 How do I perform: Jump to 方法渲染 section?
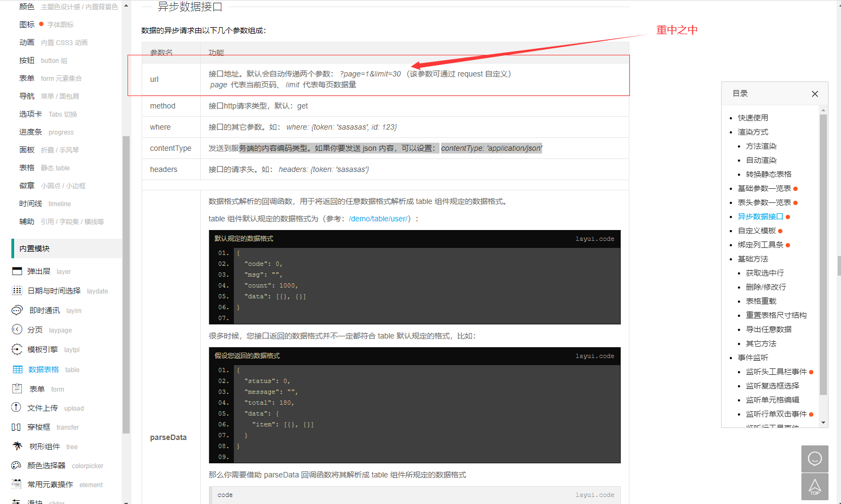[761, 146]
